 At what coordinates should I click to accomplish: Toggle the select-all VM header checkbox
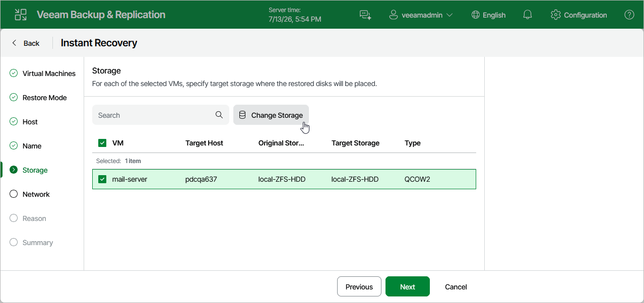(102, 143)
